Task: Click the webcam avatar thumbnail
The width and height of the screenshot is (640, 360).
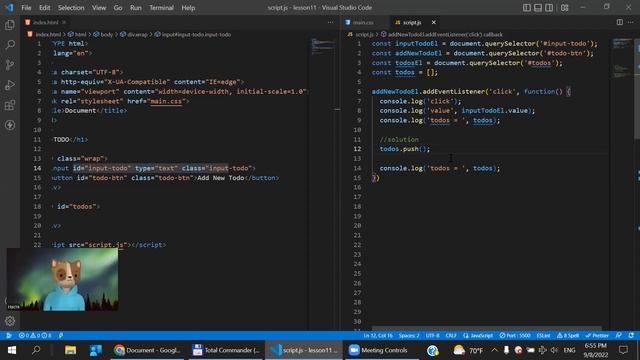Action: click(x=62, y=279)
